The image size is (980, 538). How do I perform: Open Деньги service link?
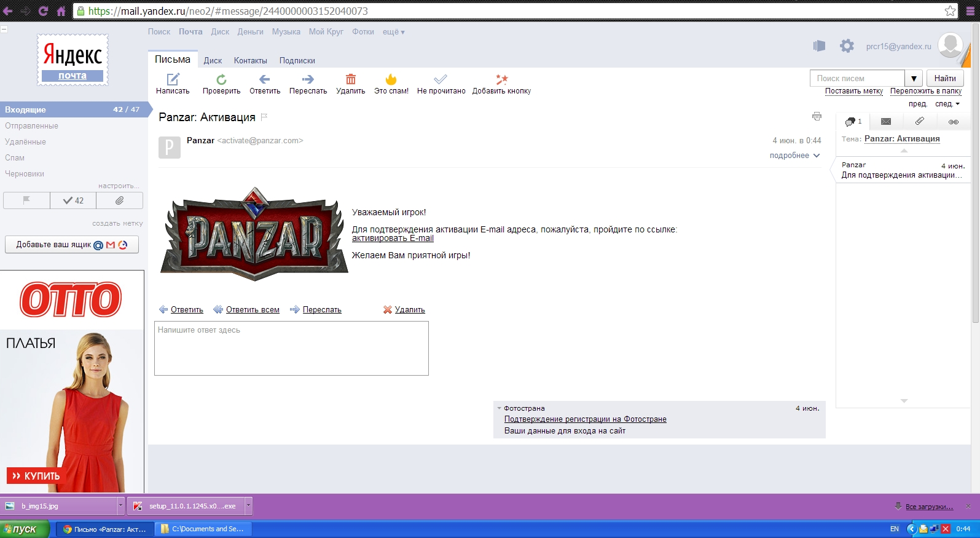(x=250, y=32)
